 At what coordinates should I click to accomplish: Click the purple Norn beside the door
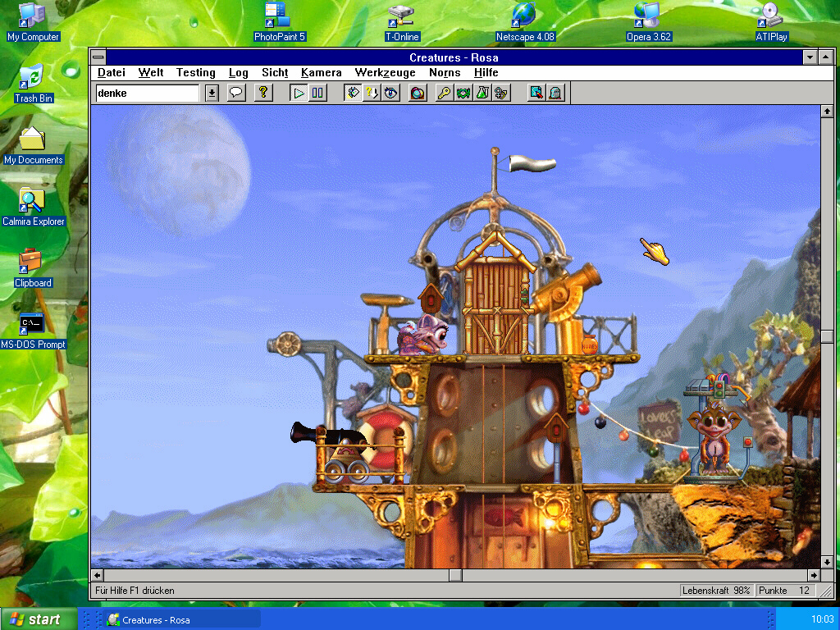click(423, 335)
